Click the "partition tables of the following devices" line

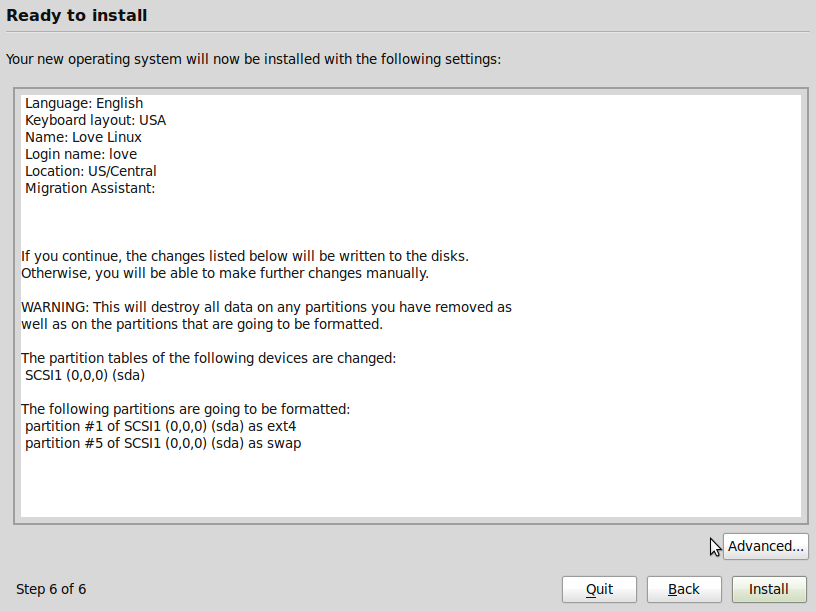point(209,358)
